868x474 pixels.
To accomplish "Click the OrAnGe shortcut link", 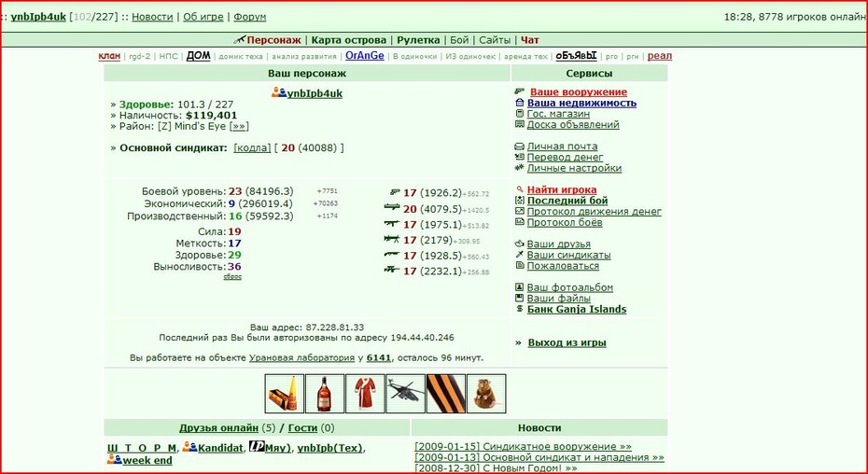I will coord(364,56).
